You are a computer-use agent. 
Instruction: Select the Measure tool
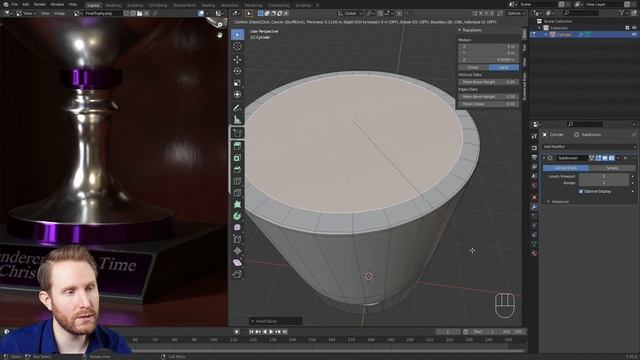tap(237, 120)
